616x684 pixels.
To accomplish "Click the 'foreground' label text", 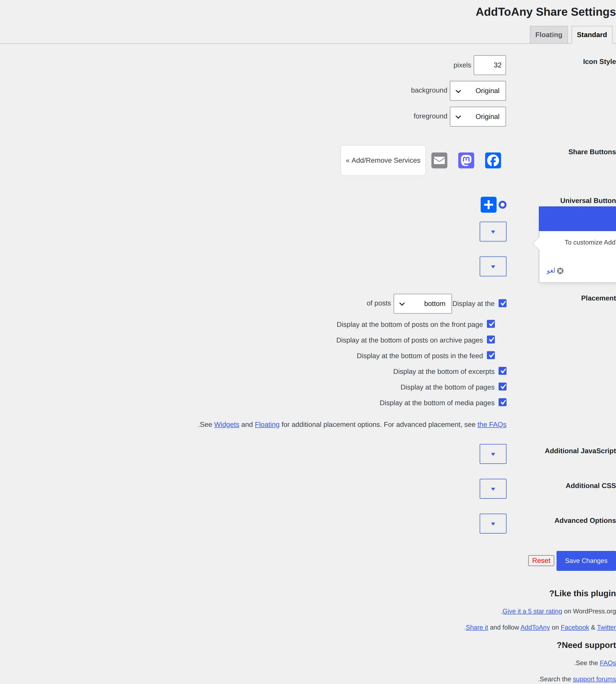I will point(430,116).
